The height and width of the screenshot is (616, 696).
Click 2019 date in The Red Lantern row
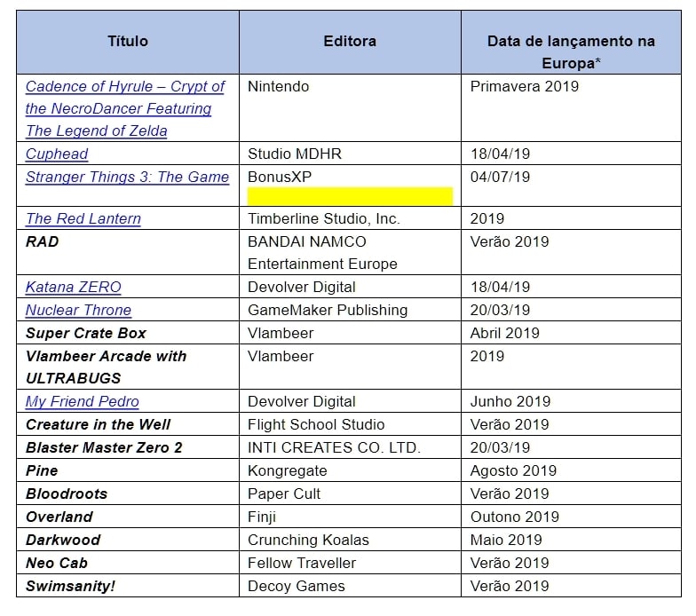point(487,218)
